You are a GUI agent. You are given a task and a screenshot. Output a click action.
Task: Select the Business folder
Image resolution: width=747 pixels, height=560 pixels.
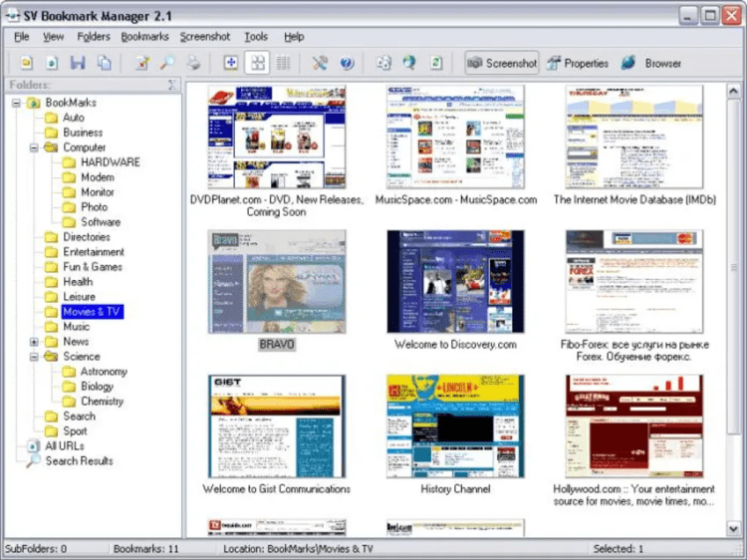pyautogui.click(x=83, y=133)
